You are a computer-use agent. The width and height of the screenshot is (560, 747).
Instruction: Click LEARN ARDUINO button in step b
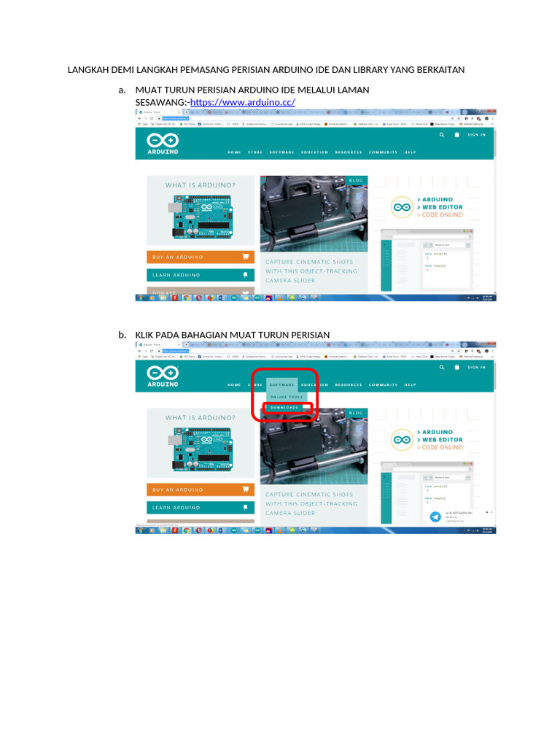point(201,508)
